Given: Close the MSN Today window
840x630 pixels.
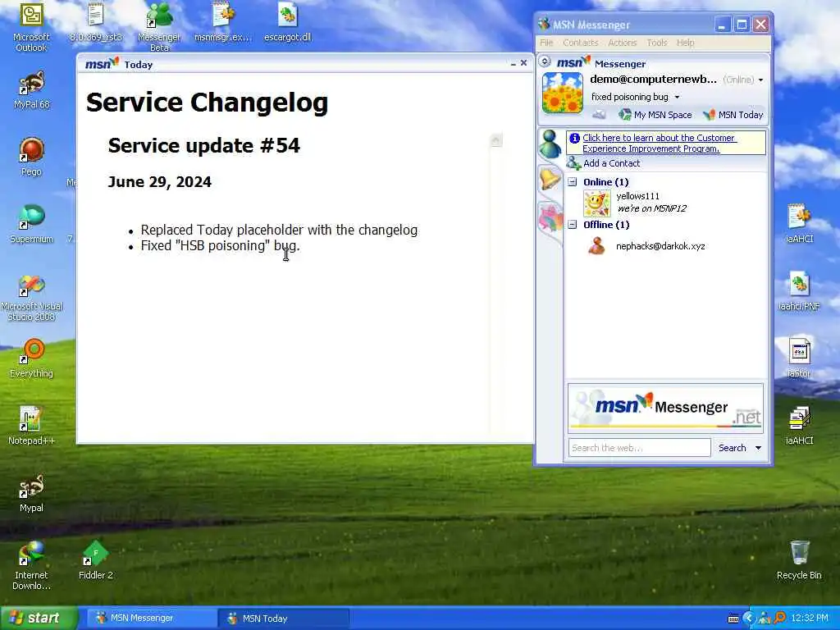Looking at the screenshot, I should coord(524,63).
